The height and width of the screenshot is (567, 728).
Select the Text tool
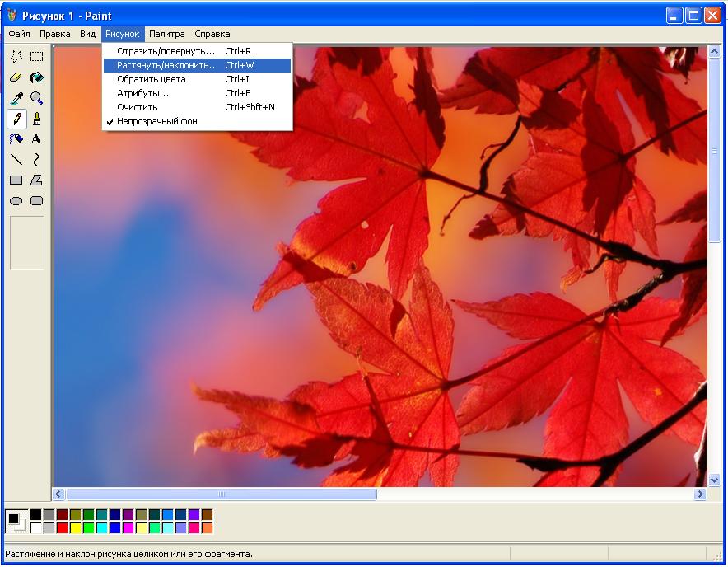click(36, 139)
